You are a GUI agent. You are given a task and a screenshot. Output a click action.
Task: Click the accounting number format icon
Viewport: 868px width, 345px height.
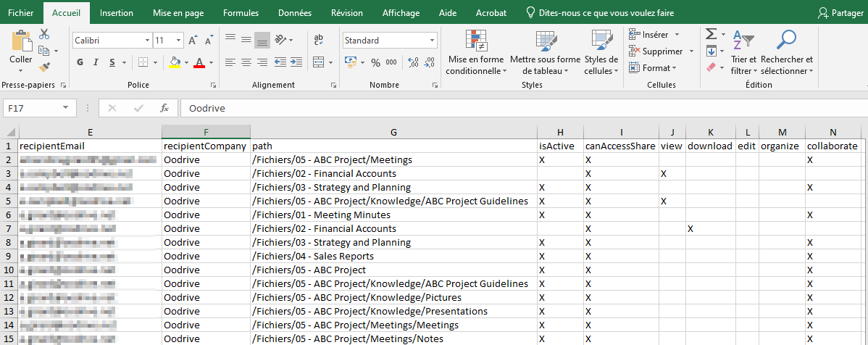point(350,62)
